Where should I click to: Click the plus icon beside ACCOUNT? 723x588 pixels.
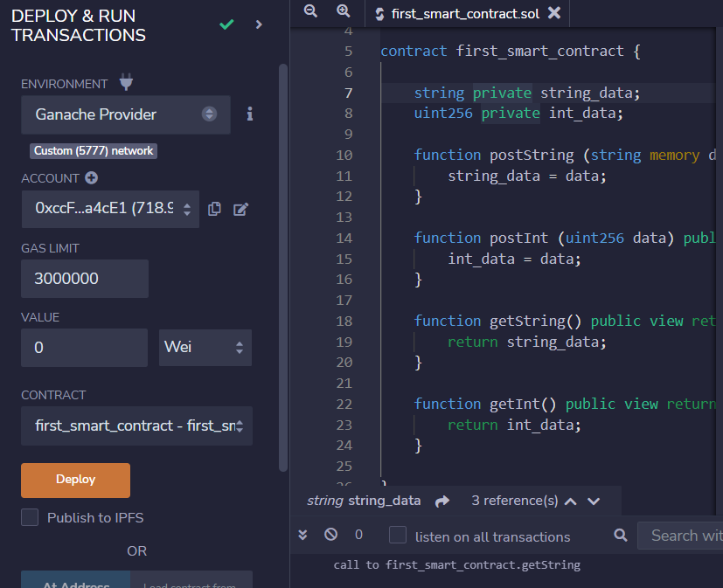(92, 178)
